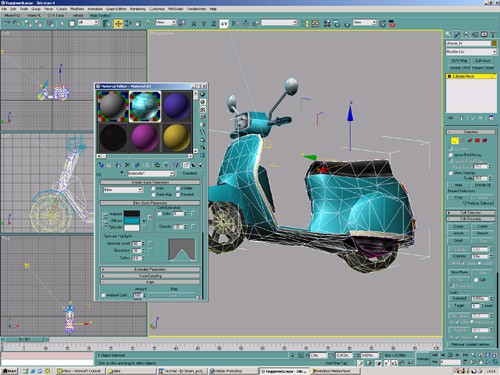This screenshot has width=500, height=375.
Task: Open the selection filter dropdown
Action: point(88,22)
